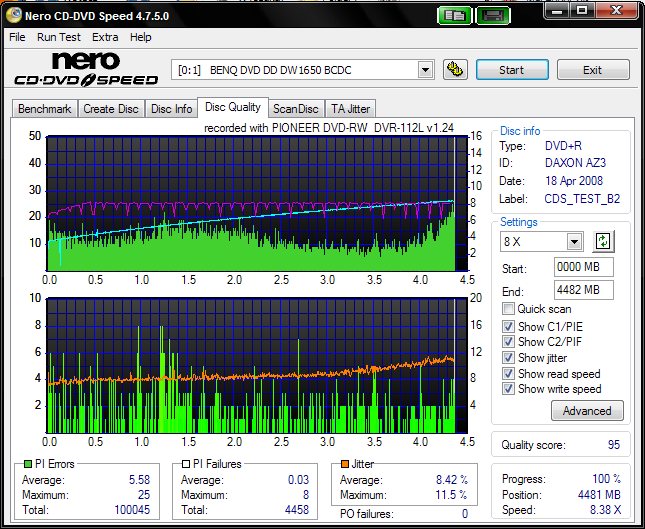Viewport: 645px width, 529px height.
Task: Open the Help menu
Action: pyautogui.click(x=141, y=37)
